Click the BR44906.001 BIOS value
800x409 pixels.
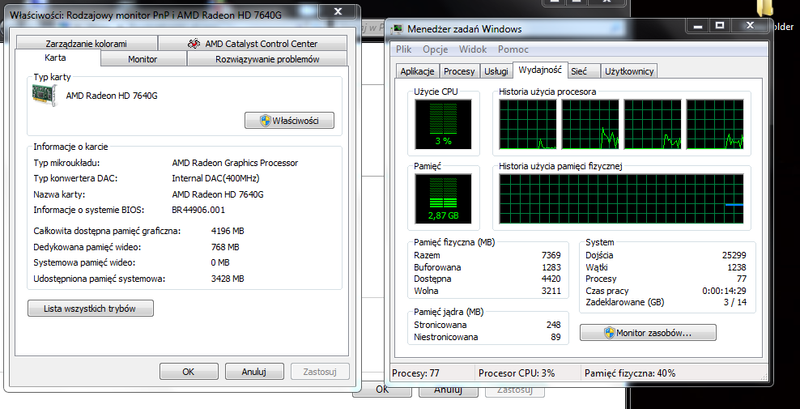coord(198,210)
